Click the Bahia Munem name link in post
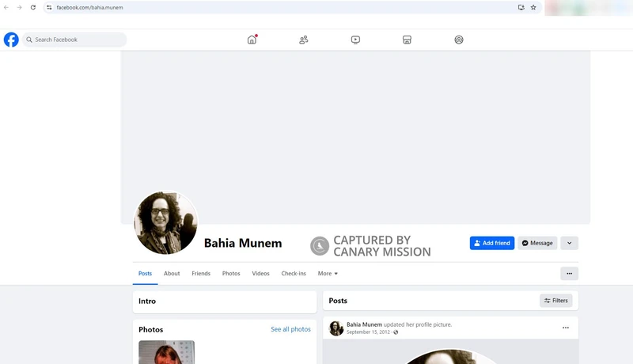Screen dimensions: 633x364 pos(364,324)
